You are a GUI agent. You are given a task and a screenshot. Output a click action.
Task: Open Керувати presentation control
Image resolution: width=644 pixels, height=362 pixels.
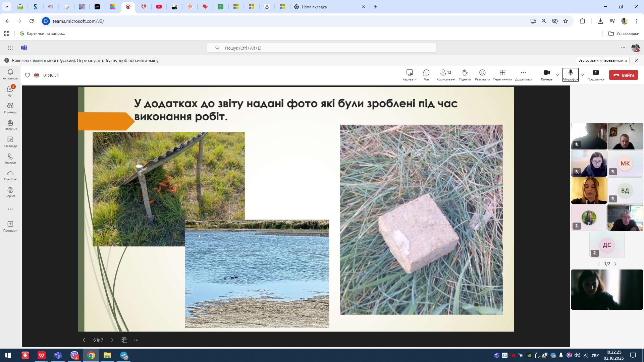pyautogui.click(x=409, y=75)
